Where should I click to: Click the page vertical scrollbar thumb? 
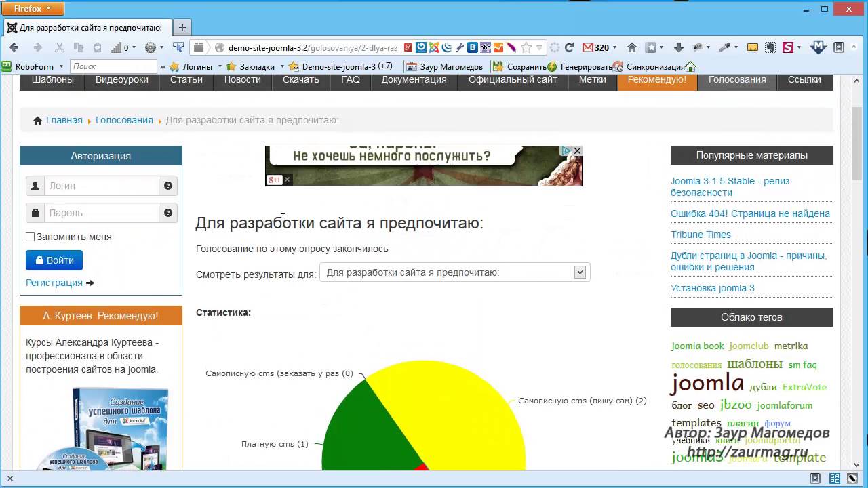pyautogui.click(x=857, y=142)
